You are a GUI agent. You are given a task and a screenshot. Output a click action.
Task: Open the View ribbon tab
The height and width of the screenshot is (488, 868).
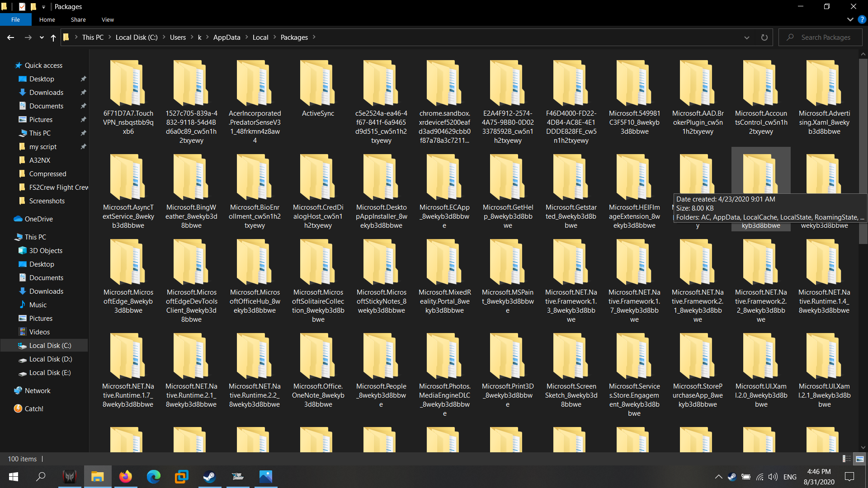tap(108, 19)
